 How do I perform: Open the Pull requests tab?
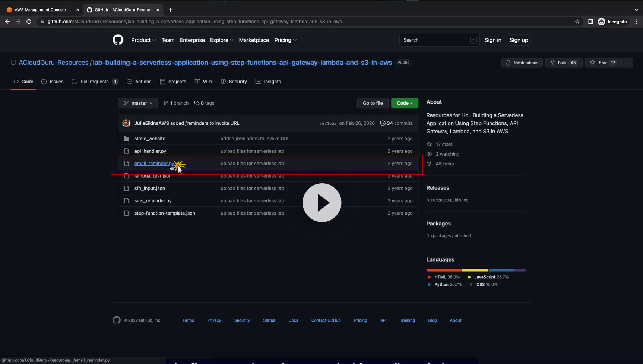click(95, 82)
